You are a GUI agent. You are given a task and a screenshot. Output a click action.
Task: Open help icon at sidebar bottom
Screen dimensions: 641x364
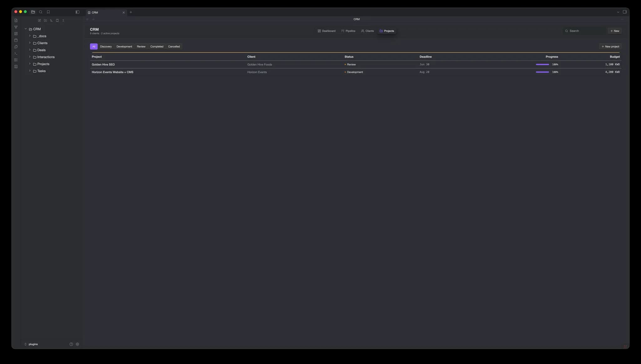pyautogui.click(x=71, y=344)
